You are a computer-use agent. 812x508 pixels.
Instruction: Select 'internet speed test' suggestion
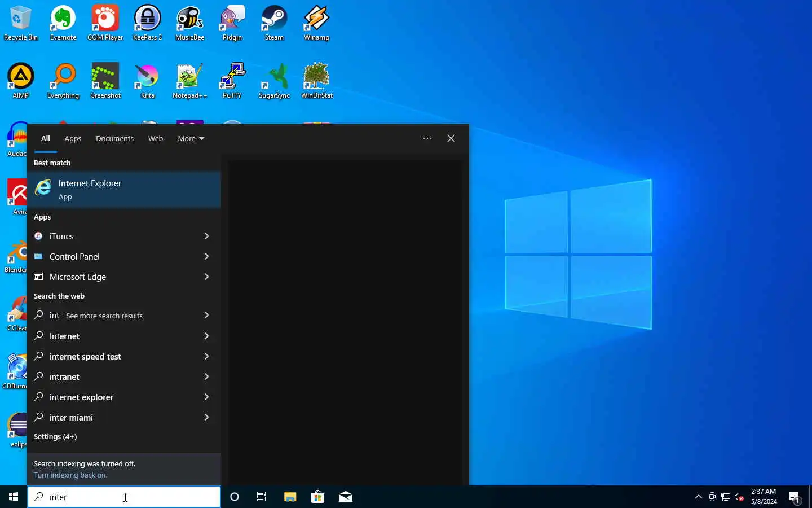click(x=110, y=356)
